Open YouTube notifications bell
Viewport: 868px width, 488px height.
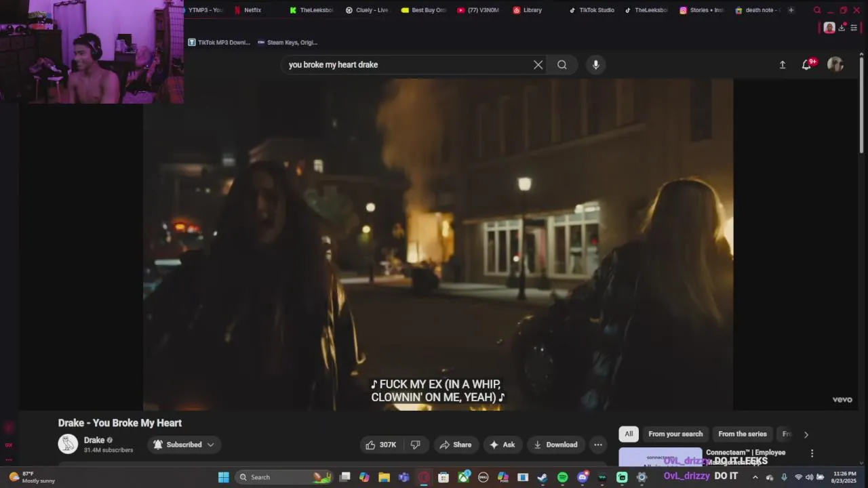click(806, 65)
